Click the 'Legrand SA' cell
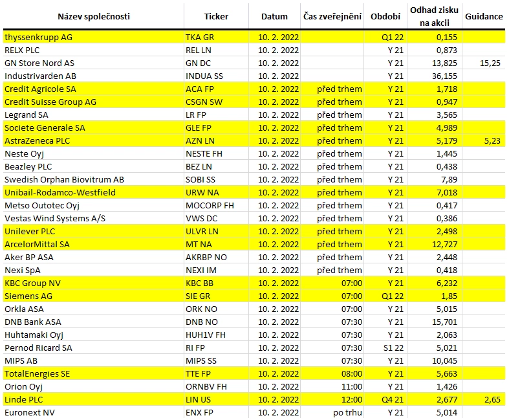 pos(94,115)
